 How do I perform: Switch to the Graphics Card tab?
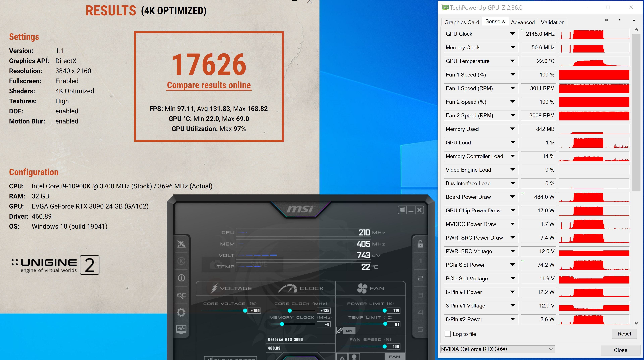pyautogui.click(x=462, y=22)
